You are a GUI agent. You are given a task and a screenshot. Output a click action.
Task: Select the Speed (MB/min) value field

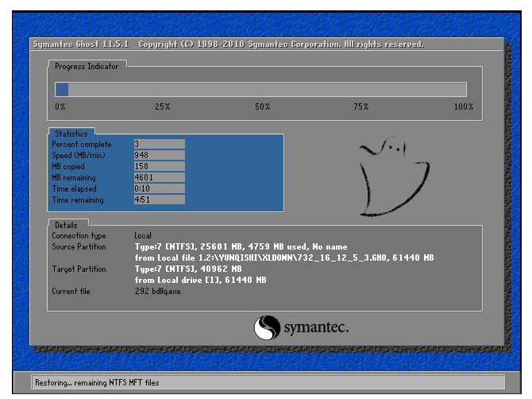(x=159, y=156)
